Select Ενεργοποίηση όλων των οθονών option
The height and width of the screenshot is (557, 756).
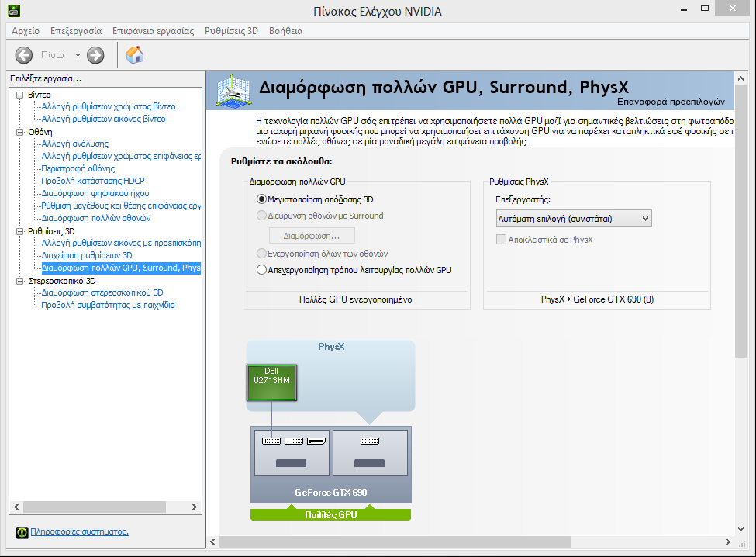point(262,254)
